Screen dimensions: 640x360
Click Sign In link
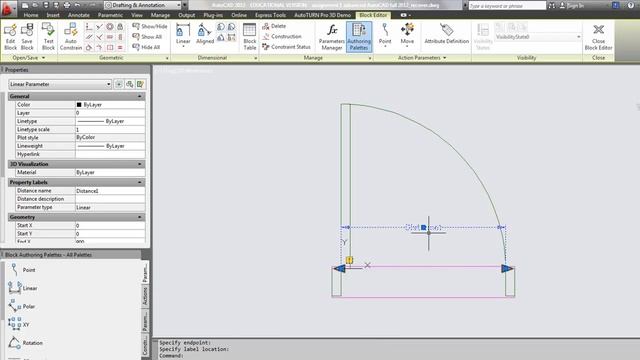click(x=575, y=6)
